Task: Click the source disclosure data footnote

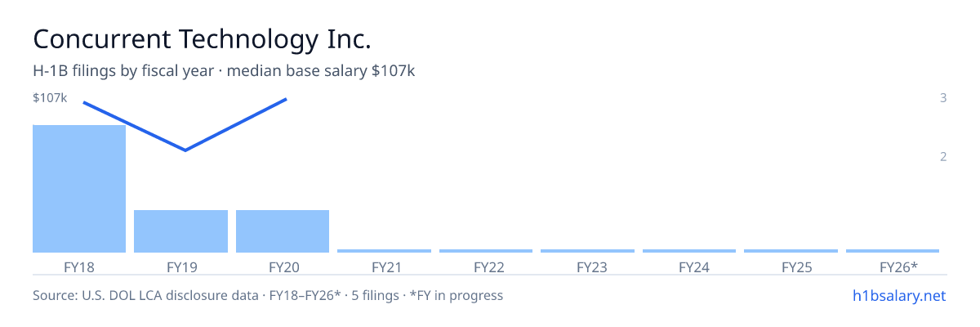Action: coord(268,295)
